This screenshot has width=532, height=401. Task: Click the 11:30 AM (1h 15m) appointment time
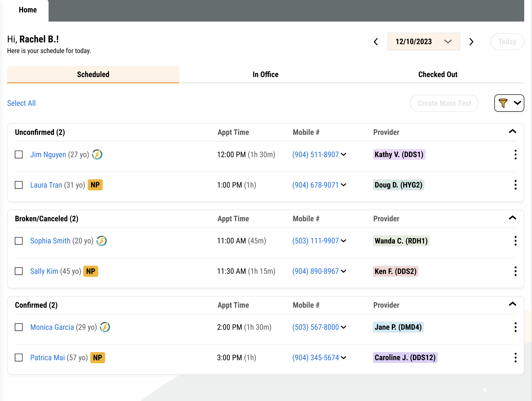[246, 271]
